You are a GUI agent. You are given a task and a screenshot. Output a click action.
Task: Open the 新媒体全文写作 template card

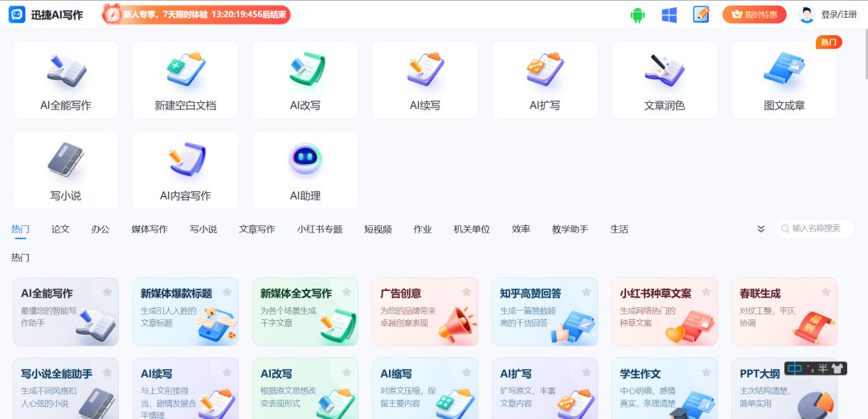[x=305, y=312]
